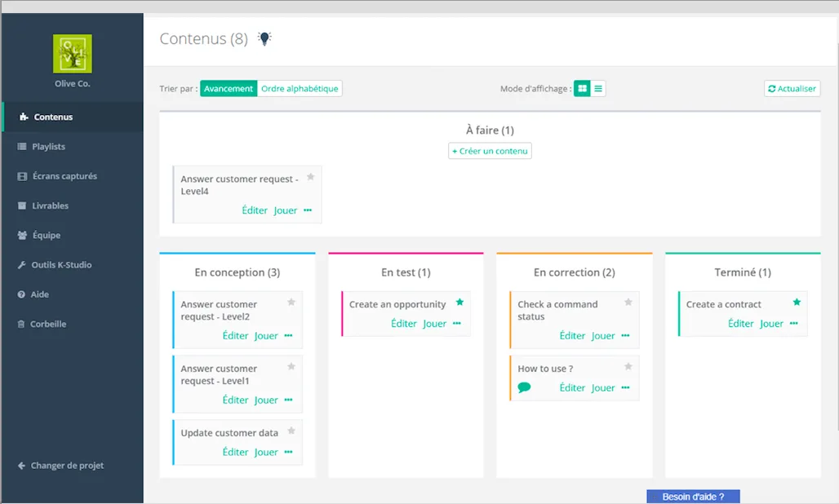Open more options for Answer customer request - Level4

coord(308,210)
